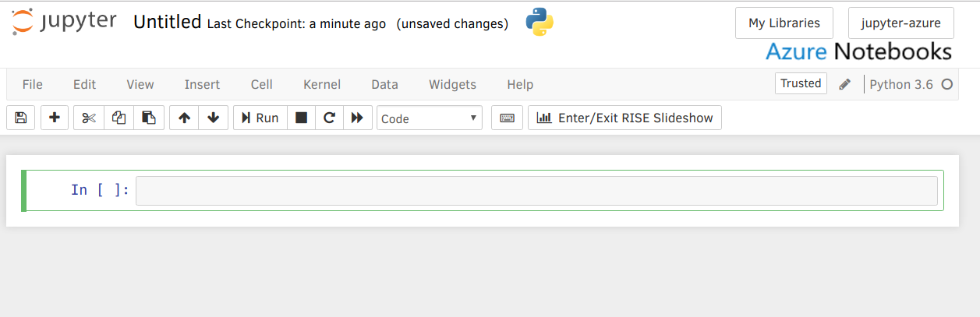
Task: Open the Widgets menu
Action: 452,84
